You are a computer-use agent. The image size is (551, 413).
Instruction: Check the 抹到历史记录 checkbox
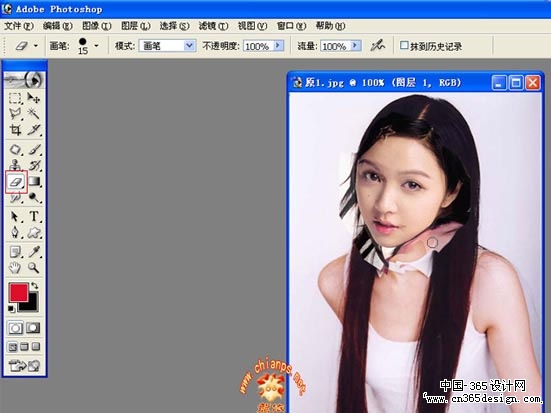404,45
